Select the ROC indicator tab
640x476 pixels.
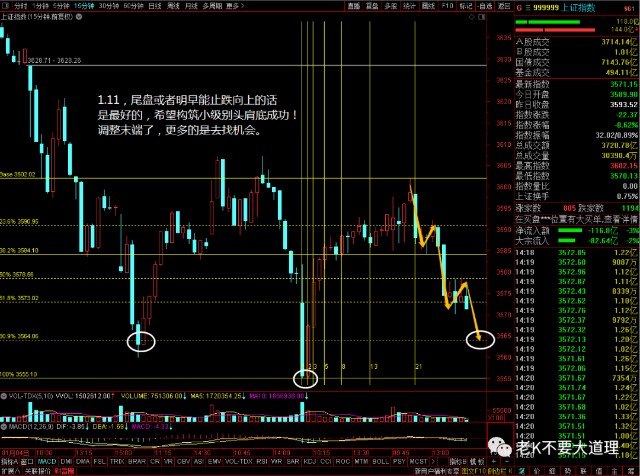[x=342, y=461]
